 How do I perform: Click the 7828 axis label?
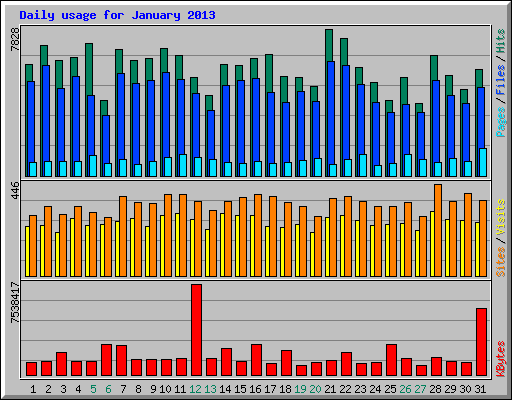[15, 40]
